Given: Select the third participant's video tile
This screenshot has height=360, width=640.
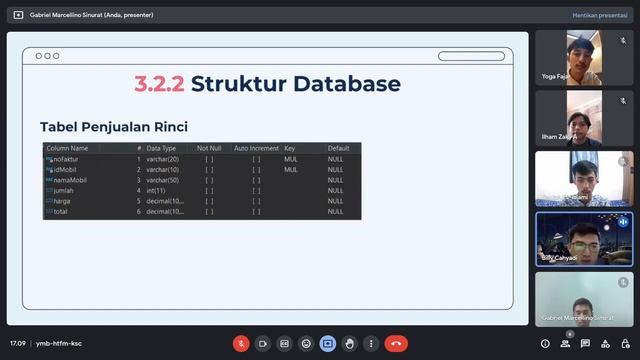Looking at the screenshot, I should click(x=584, y=179).
